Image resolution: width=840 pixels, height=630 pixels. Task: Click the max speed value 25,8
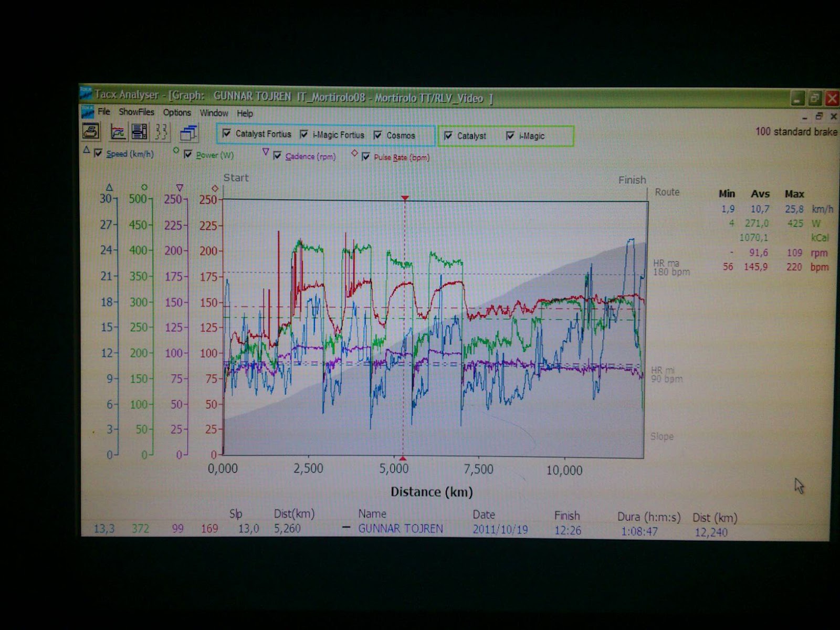tap(794, 209)
